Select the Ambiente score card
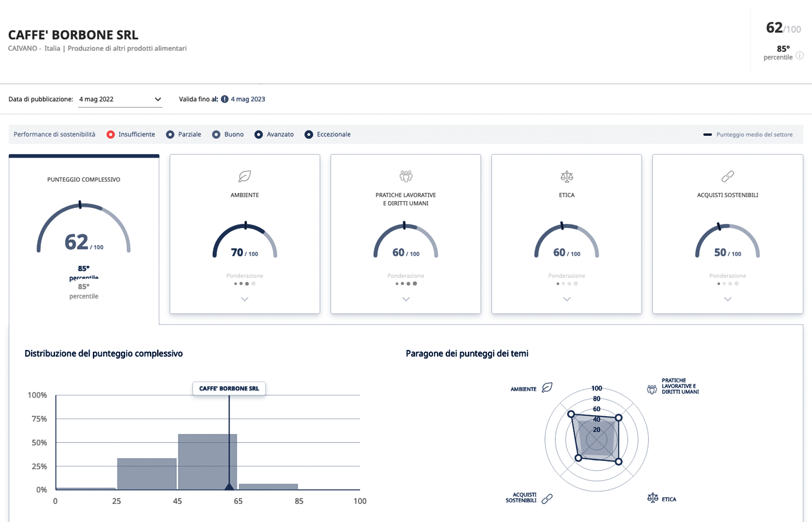812x522 pixels. (245, 234)
